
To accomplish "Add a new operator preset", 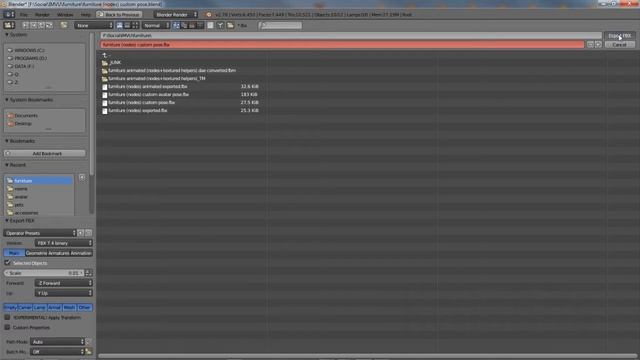I will [x=81, y=233].
